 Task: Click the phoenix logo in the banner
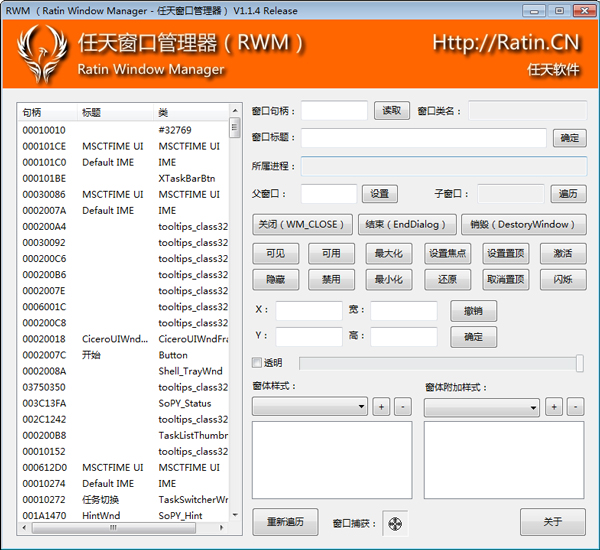click(42, 54)
